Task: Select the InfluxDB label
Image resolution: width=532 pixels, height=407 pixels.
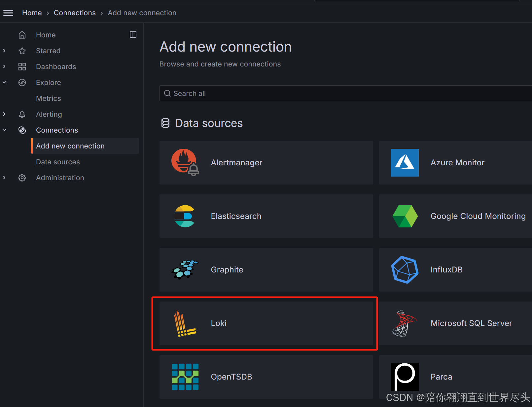Action: coord(446,270)
